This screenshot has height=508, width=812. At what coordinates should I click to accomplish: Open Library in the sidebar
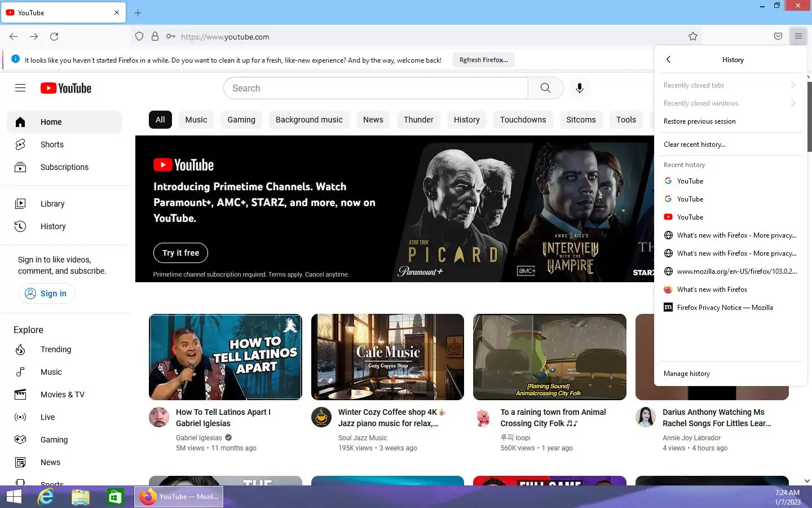(64, 204)
